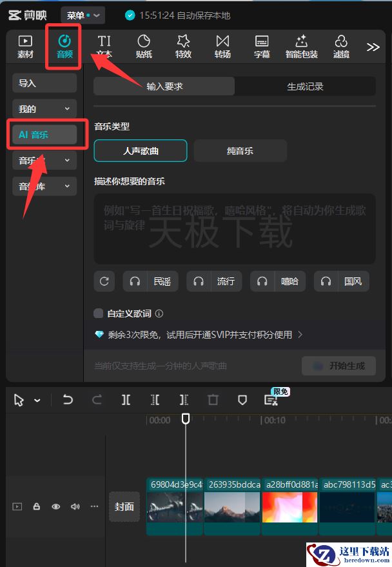Click the info icon beside 自定义歌词
The width and height of the screenshot is (392, 567).
(x=159, y=313)
